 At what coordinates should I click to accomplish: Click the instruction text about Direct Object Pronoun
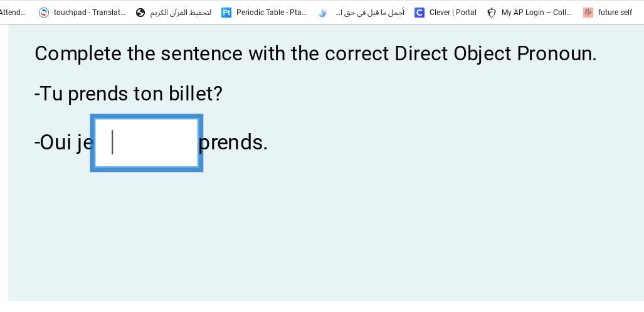315,54
